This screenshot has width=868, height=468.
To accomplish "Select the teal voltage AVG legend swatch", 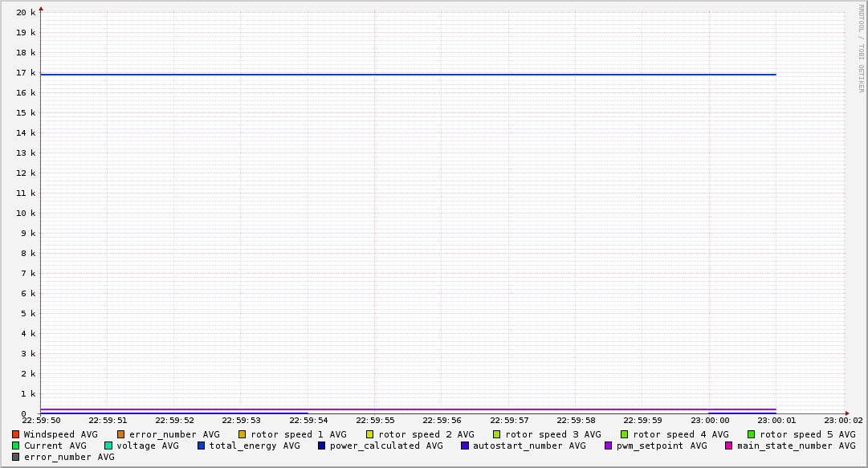I will [108, 446].
